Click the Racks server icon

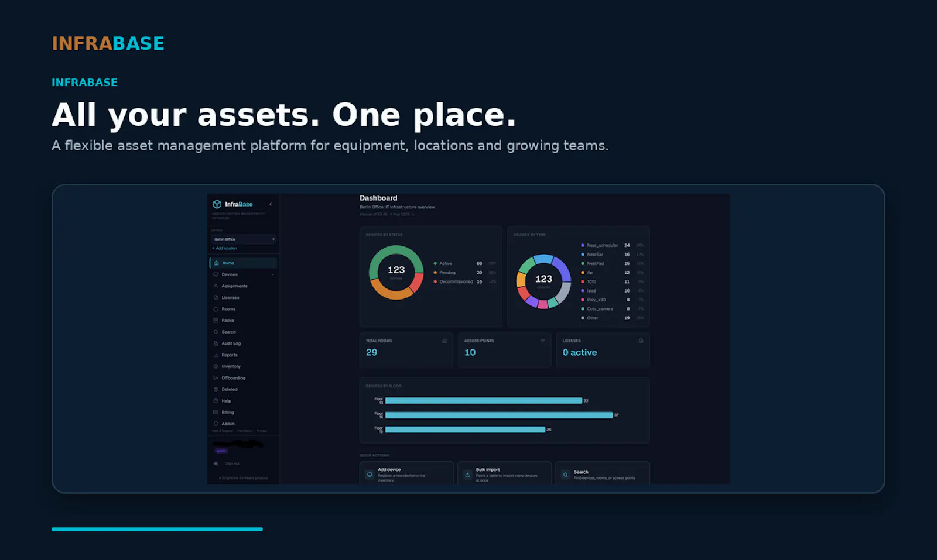(216, 321)
